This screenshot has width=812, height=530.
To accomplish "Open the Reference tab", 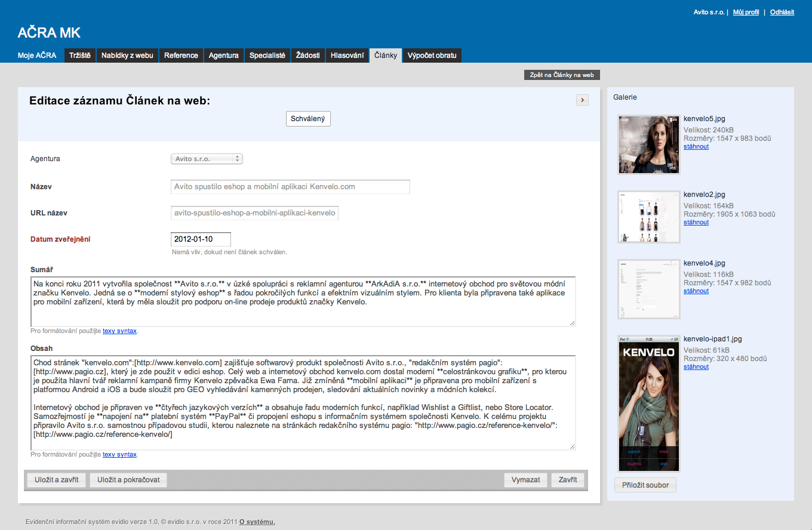I will pyautogui.click(x=181, y=56).
